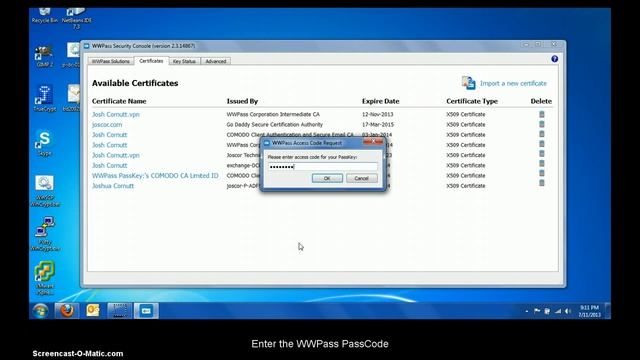The width and height of the screenshot is (640, 360).
Task: Close the WWPass Access Code Request dialog
Action: point(373,142)
